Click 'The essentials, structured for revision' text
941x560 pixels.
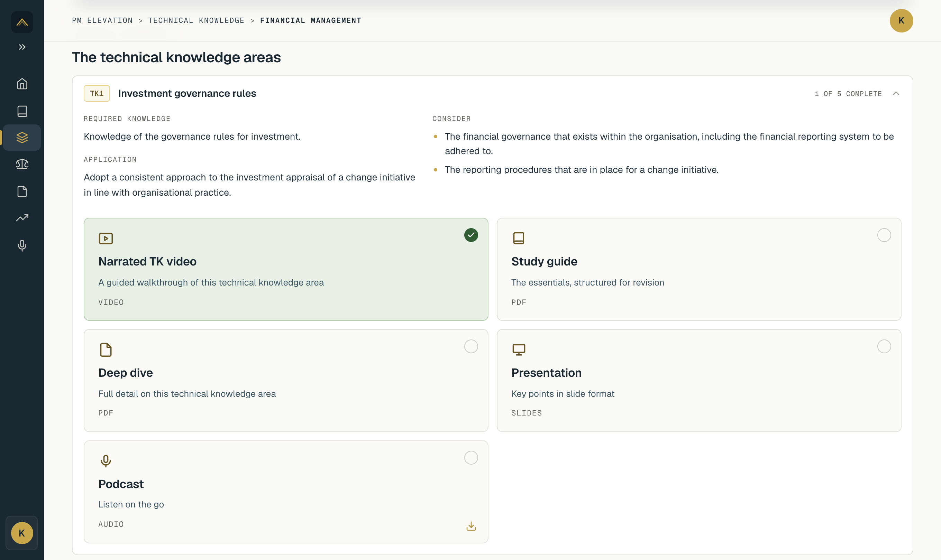[x=587, y=282]
